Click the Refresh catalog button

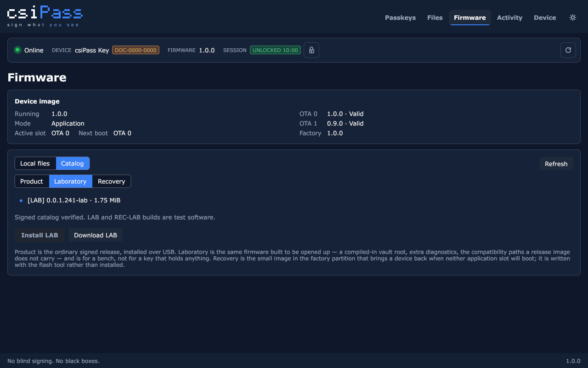556,164
